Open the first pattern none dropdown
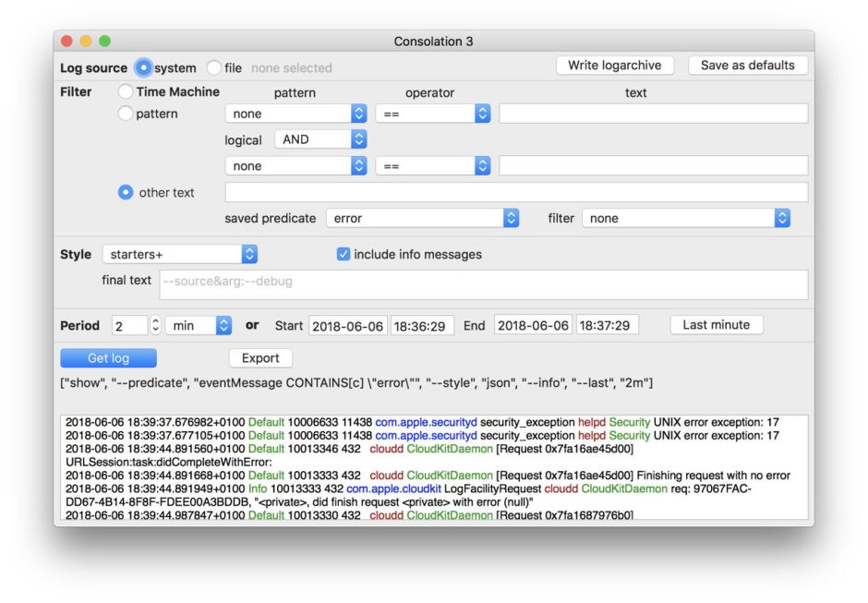The width and height of the screenshot is (868, 603). [295, 114]
